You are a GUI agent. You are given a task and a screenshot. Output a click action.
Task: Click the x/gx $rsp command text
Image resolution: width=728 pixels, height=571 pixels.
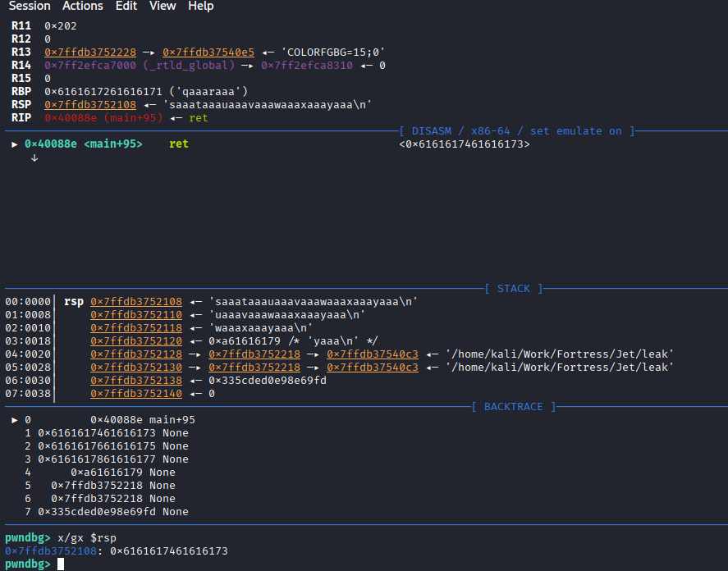click(x=89, y=537)
